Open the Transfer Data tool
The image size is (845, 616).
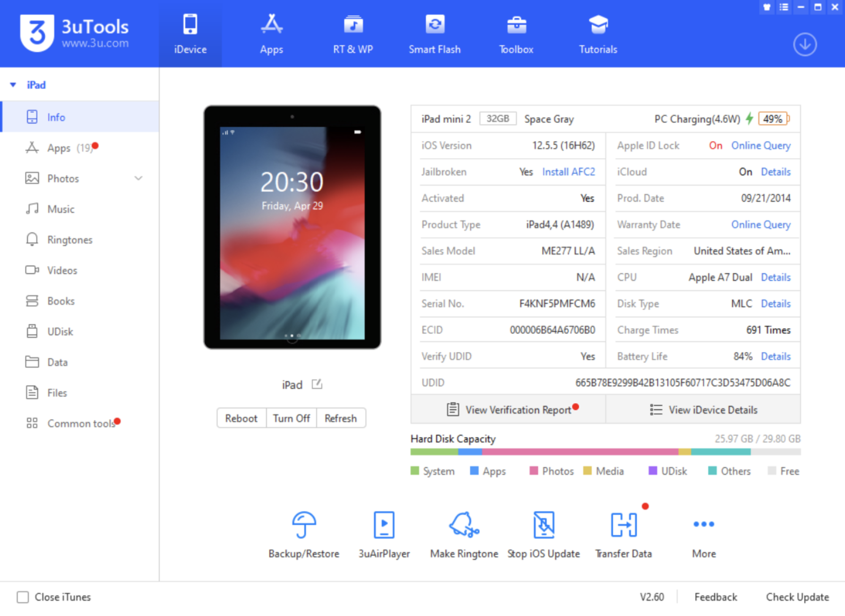click(x=623, y=532)
